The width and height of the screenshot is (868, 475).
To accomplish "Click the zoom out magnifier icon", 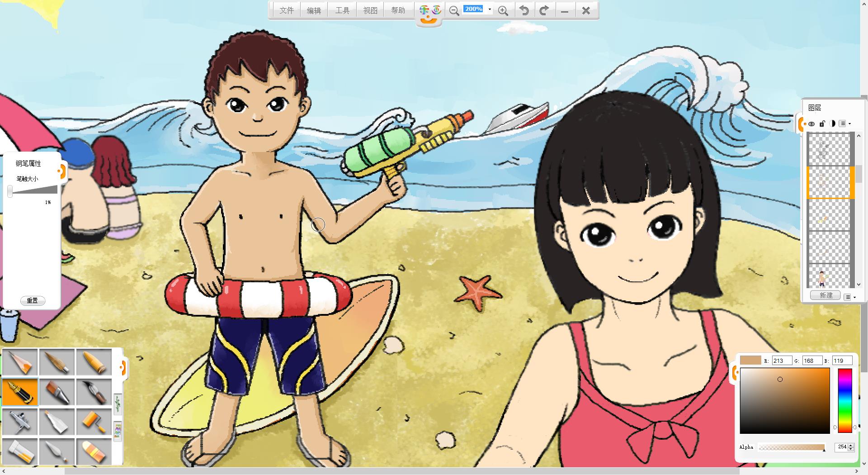I will pos(454,10).
